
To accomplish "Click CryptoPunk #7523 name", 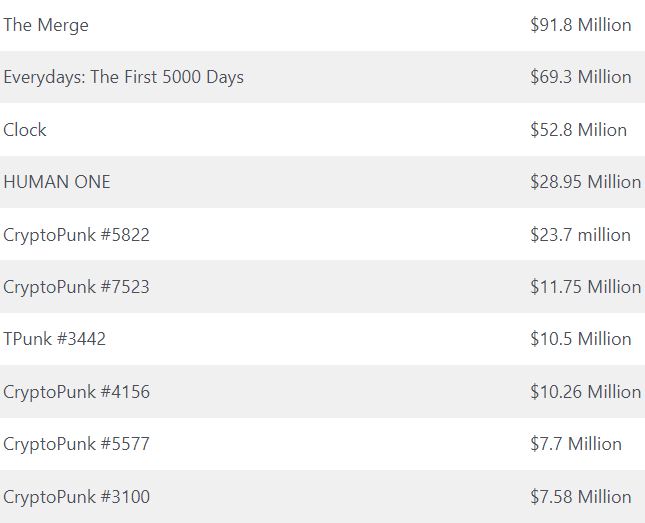I will pyautogui.click(x=77, y=287).
